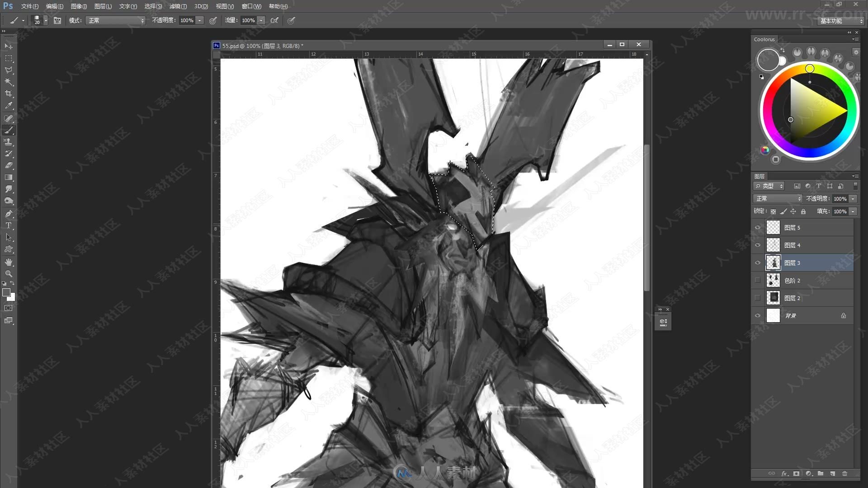Select the Eyedropper tool
The width and height of the screenshot is (868, 488).
point(9,105)
